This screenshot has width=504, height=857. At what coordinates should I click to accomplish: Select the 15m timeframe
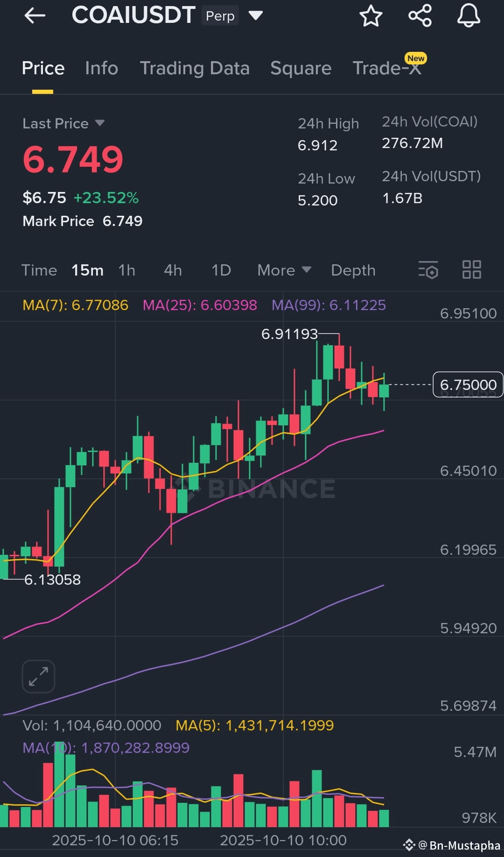click(87, 270)
